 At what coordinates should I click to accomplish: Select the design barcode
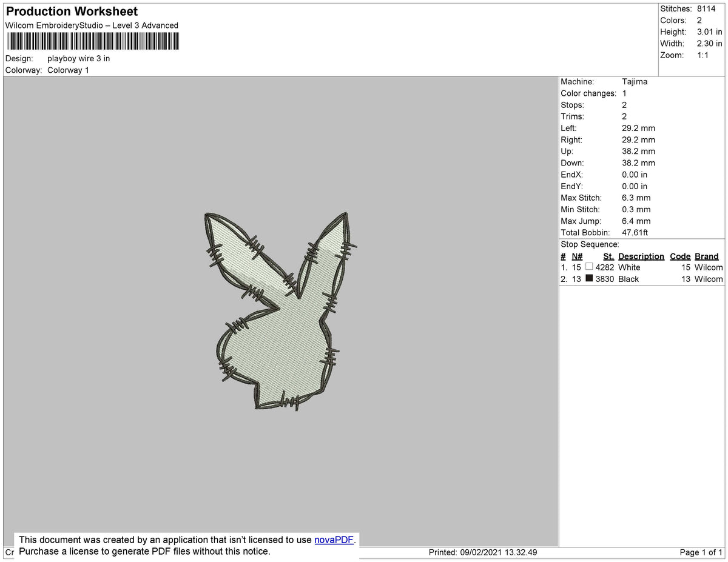[93, 41]
